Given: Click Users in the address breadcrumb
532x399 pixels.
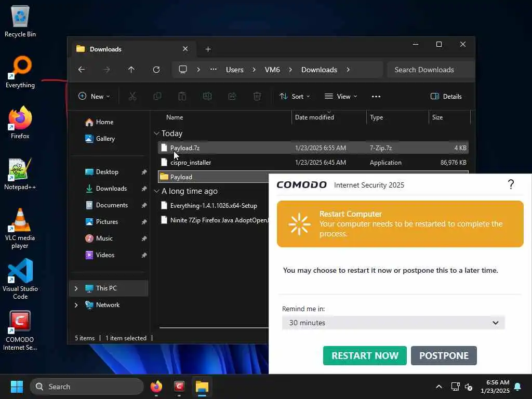Looking at the screenshot, I should click(235, 70).
